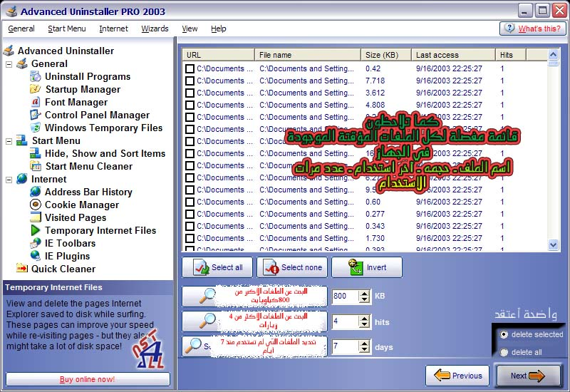
Task: Open the General menu
Action: pos(21,29)
